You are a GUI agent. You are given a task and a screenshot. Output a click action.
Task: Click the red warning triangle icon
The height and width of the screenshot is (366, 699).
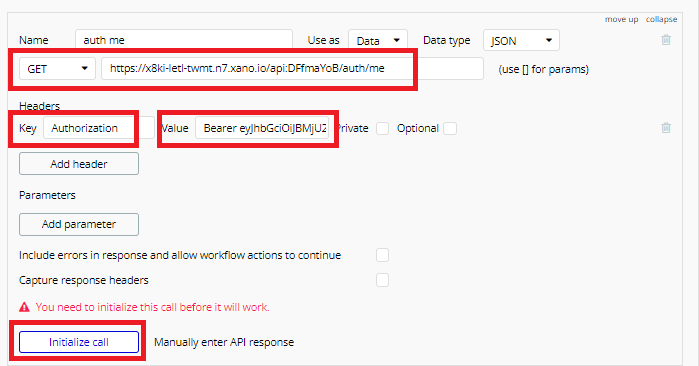coord(24,307)
